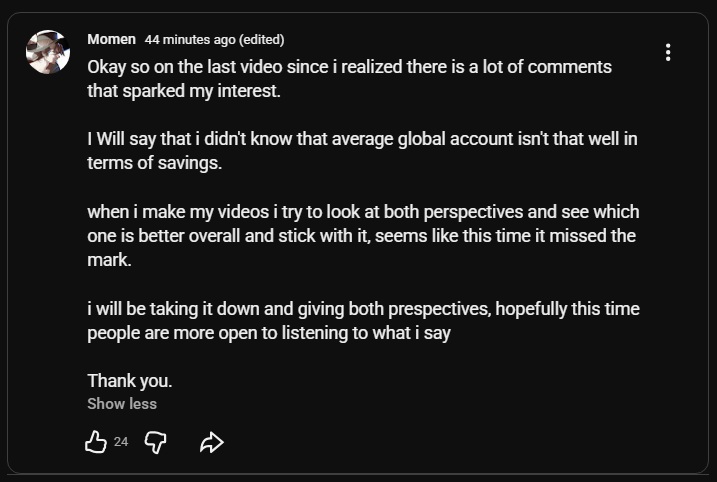This screenshot has width=717, height=482.
Task: Click the "i will be taking it down" paragraph
Action: click(x=364, y=321)
